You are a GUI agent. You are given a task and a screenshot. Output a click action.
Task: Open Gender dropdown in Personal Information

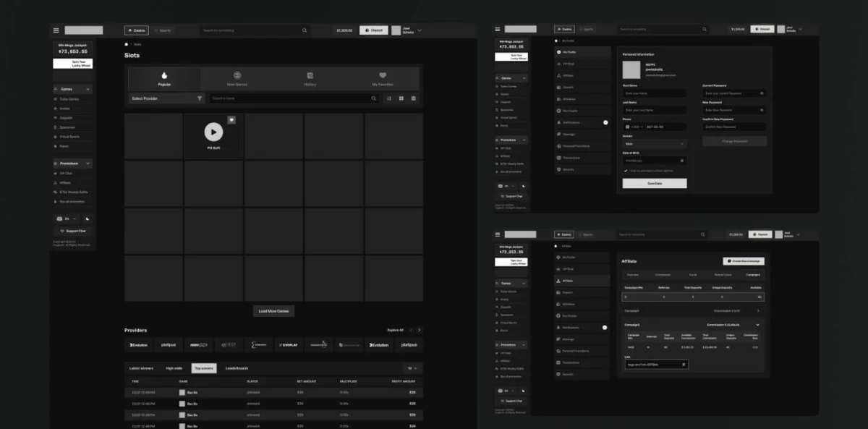point(655,144)
